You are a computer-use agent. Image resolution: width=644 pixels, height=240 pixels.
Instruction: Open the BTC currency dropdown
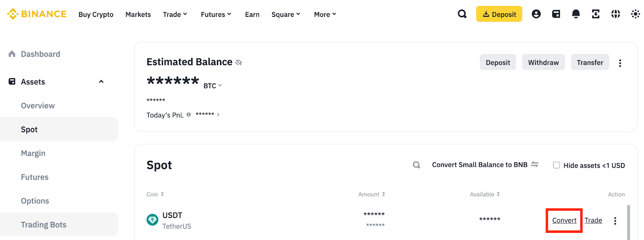coord(213,86)
